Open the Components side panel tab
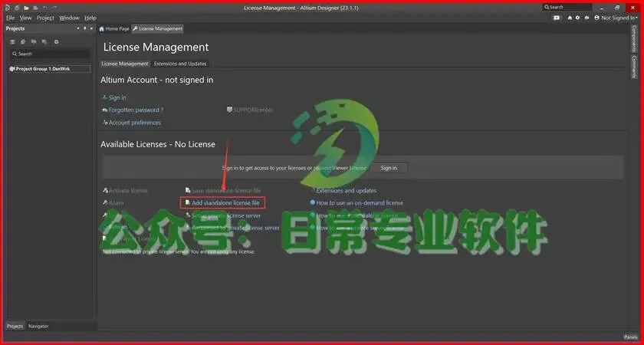The height and width of the screenshot is (345, 644). (634, 38)
